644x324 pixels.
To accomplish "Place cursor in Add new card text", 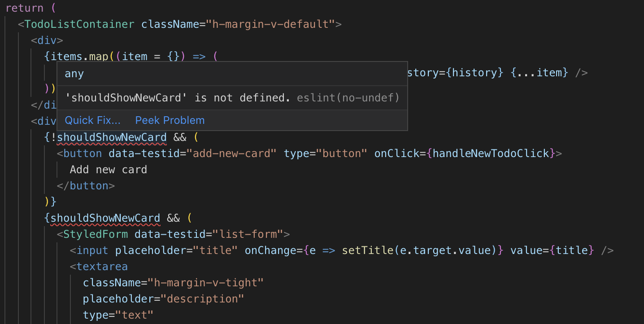I will coord(109,170).
